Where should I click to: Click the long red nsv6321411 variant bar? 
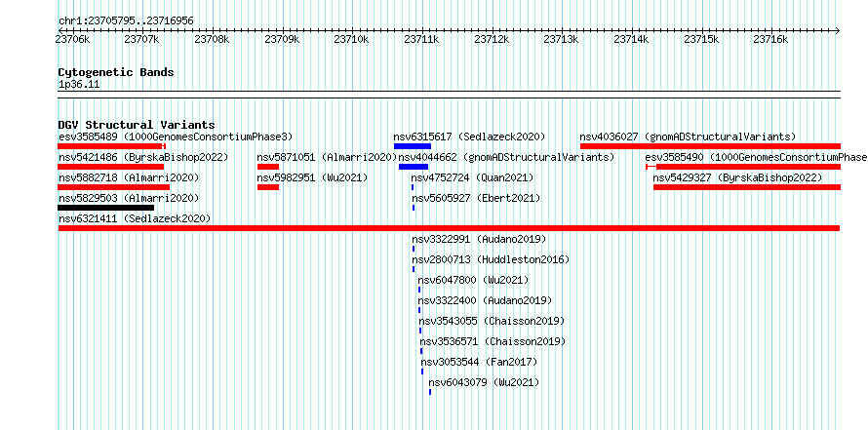click(449, 228)
